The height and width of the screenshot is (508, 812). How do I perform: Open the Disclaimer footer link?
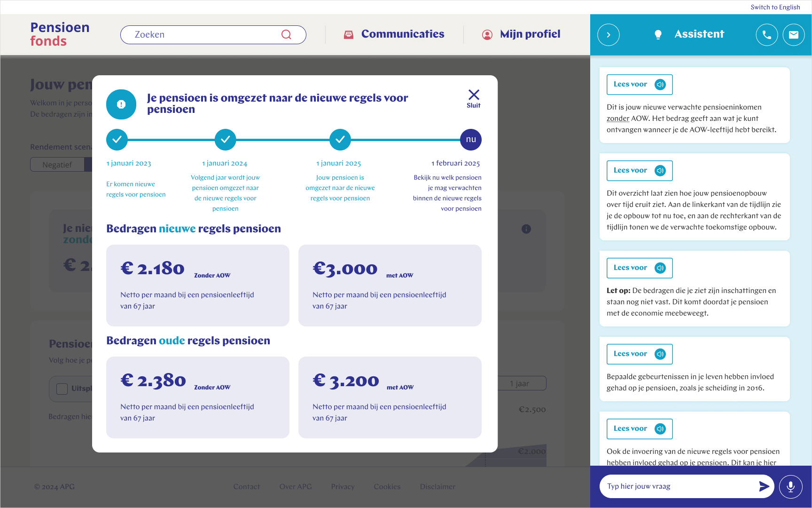[437, 487]
